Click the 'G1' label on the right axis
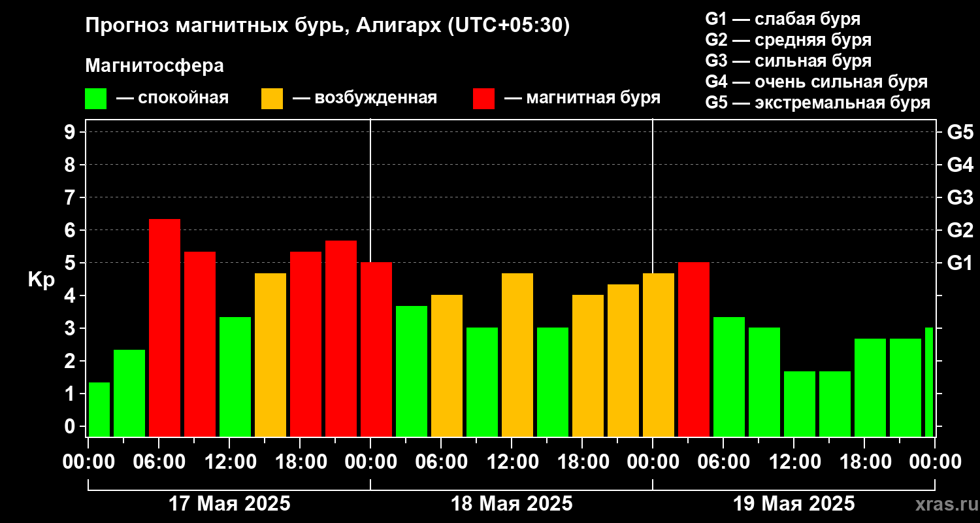The width and height of the screenshot is (980, 523). click(960, 263)
